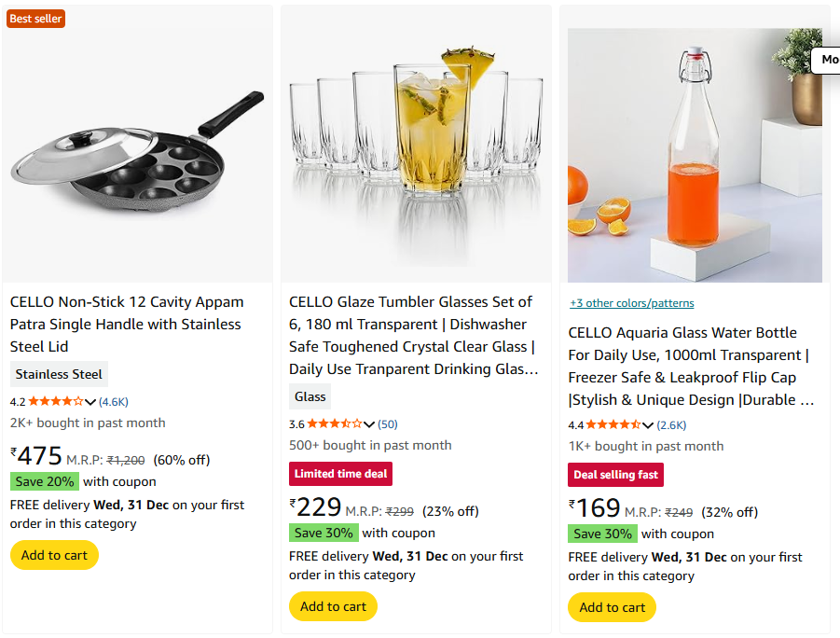Open the Appam Patra pan product image
This screenshot has height=638, width=840.
coord(137,149)
